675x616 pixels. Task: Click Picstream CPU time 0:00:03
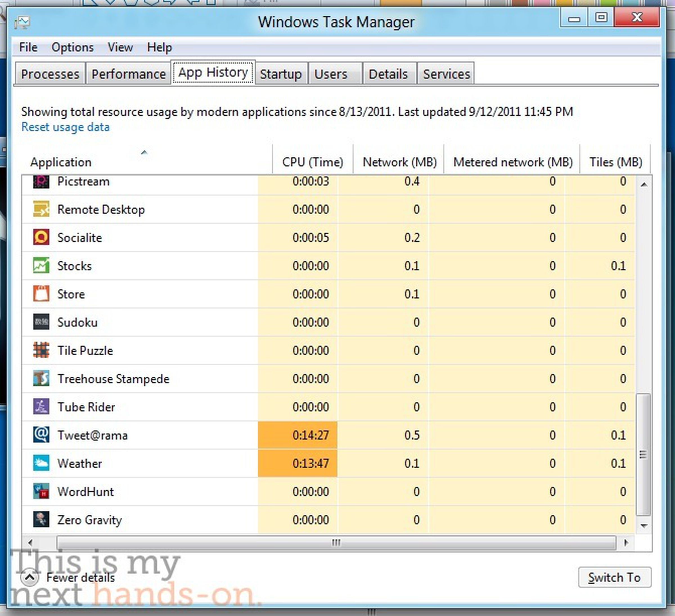pyautogui.click(x=311, y=181)
